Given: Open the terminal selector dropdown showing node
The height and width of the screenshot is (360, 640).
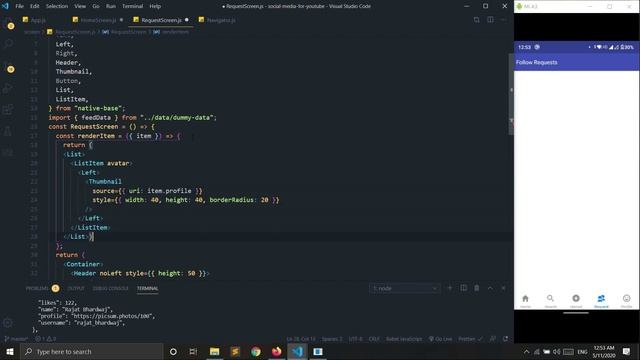Looking at the screenshot, I should coord(404,288).
